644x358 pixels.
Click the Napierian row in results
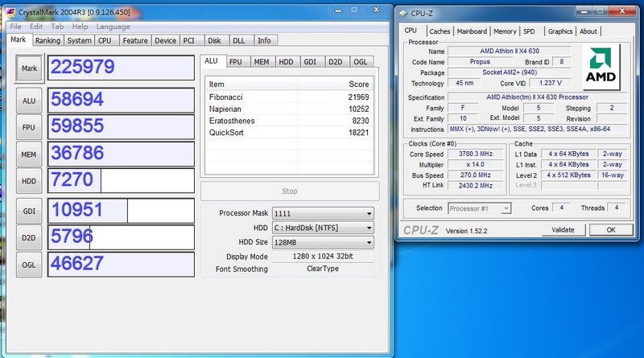[289, 109]
